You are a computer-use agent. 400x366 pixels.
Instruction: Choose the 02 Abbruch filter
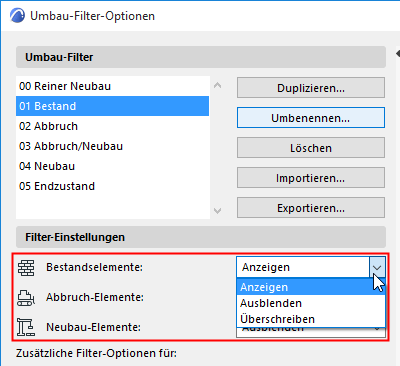pyautogui.click(x=113, y=126)
